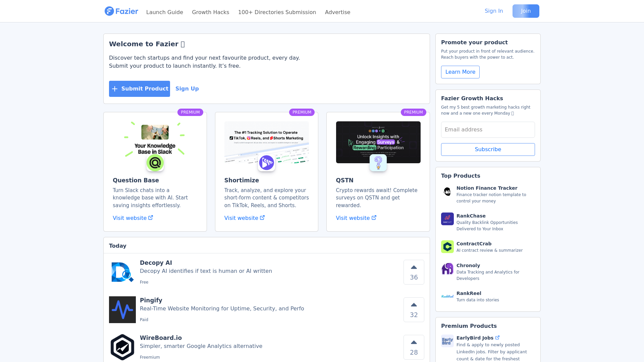644x362 pixels.
Task: Click external link icon next to EarlyBird Jobs
Action: (x=497, y=338)
